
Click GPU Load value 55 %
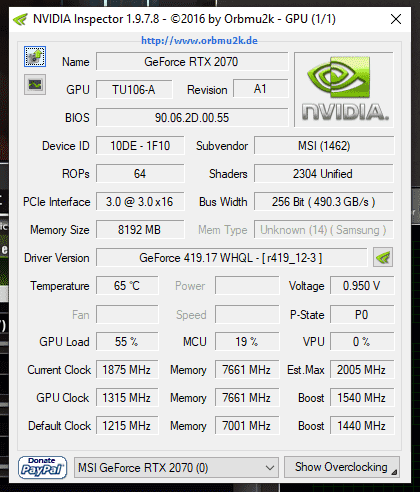coord(127,341)
